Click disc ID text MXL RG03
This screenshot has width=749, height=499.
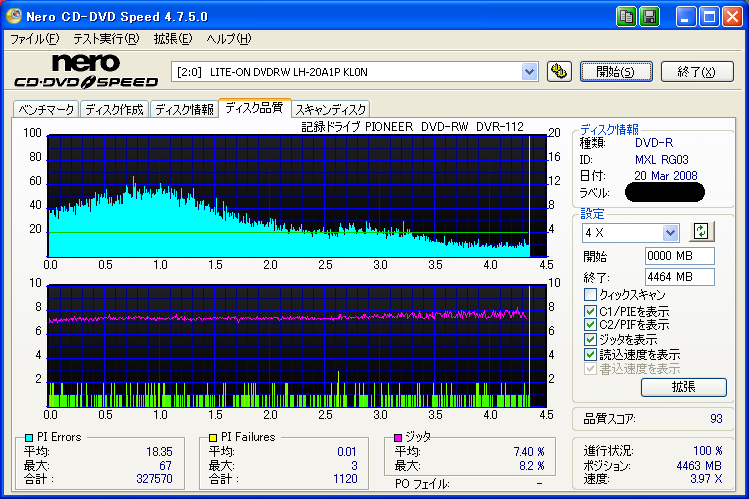tap(662, 159)
